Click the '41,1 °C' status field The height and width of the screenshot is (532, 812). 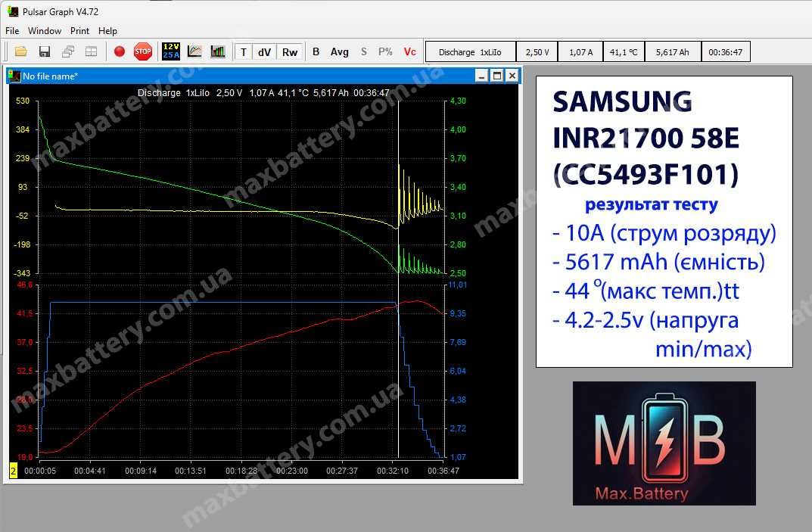624,51
